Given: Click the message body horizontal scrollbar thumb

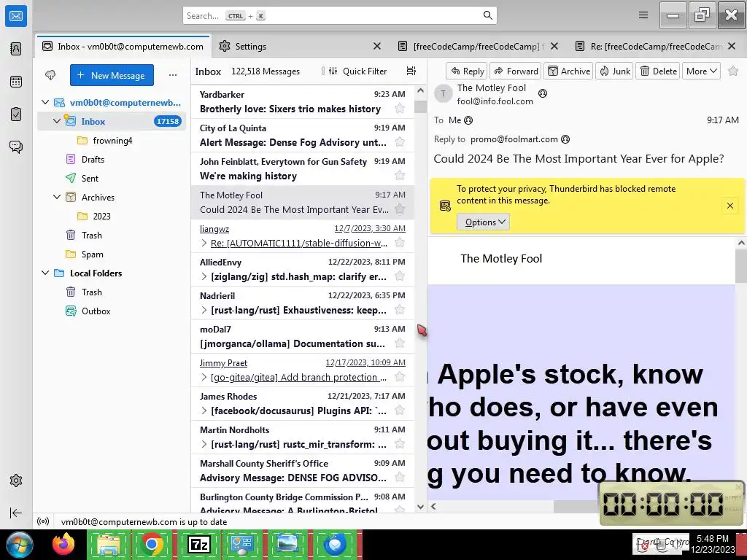Looking at the screenshot, I should pyautogui.click(x=576, y=506).
